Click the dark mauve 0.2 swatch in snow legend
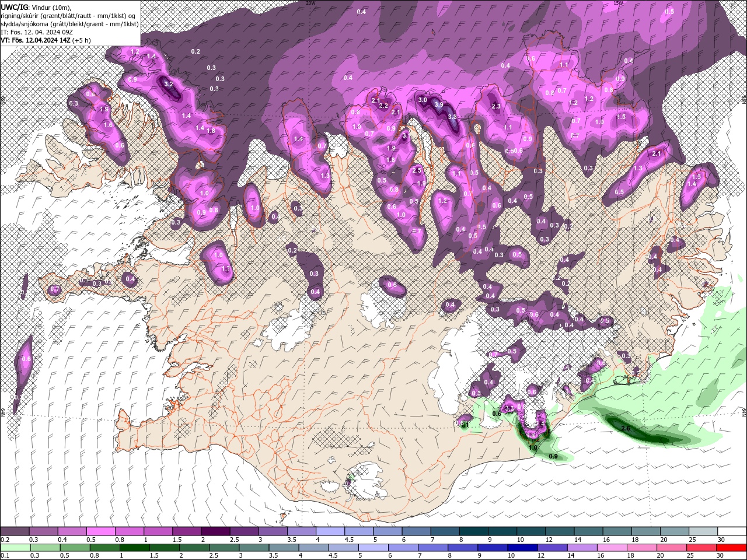This screenshot has width=747, height=560. [15, 531]
